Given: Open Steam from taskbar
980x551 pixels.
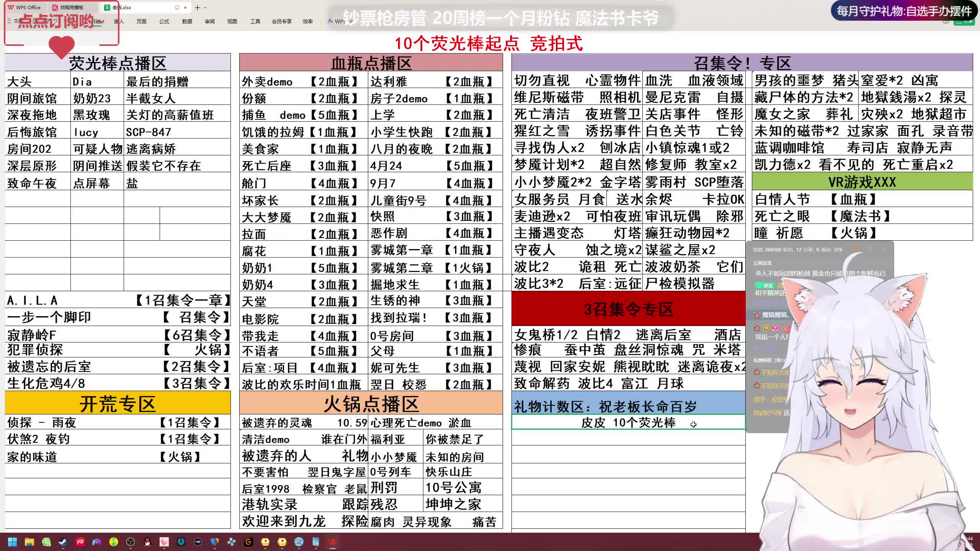Looking at the screenshot, I should (x=63, y=542).
